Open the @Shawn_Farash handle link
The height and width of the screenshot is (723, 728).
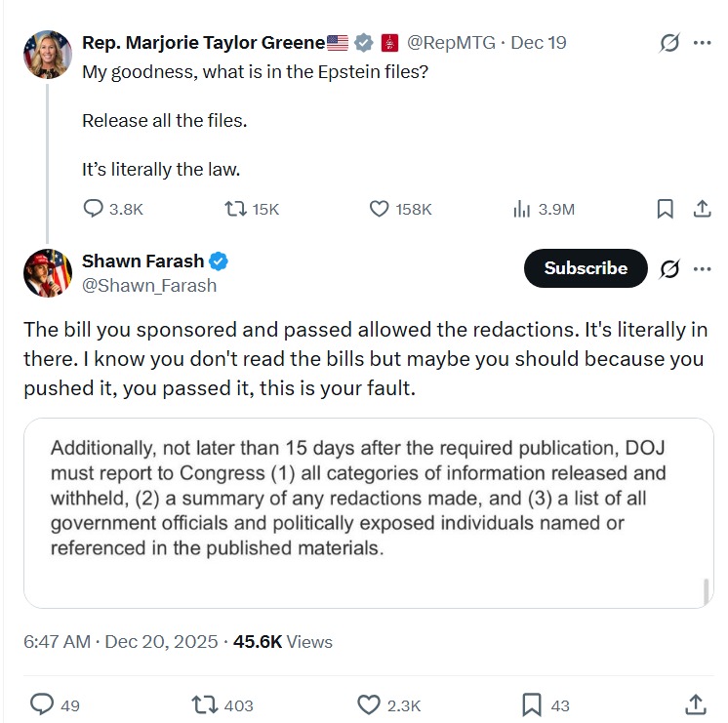(149, 286)
